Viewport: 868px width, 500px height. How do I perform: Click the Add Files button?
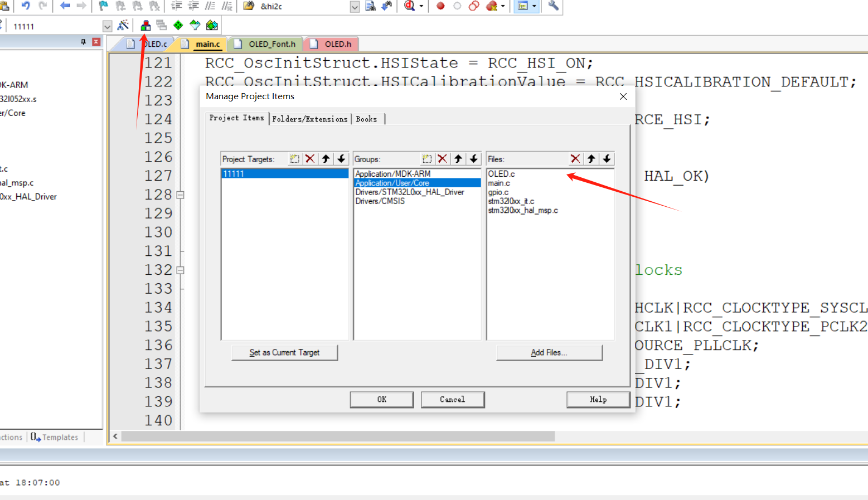tap(549, 352)
